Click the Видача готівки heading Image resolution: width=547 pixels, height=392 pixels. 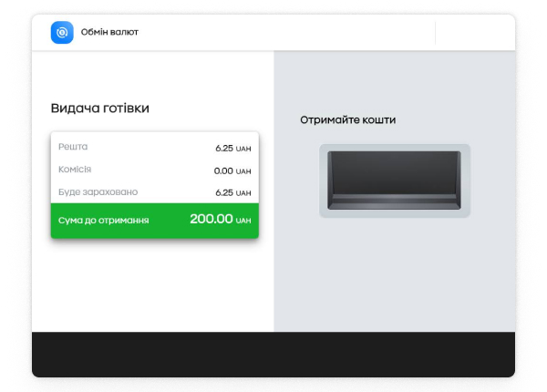point(99,108)
